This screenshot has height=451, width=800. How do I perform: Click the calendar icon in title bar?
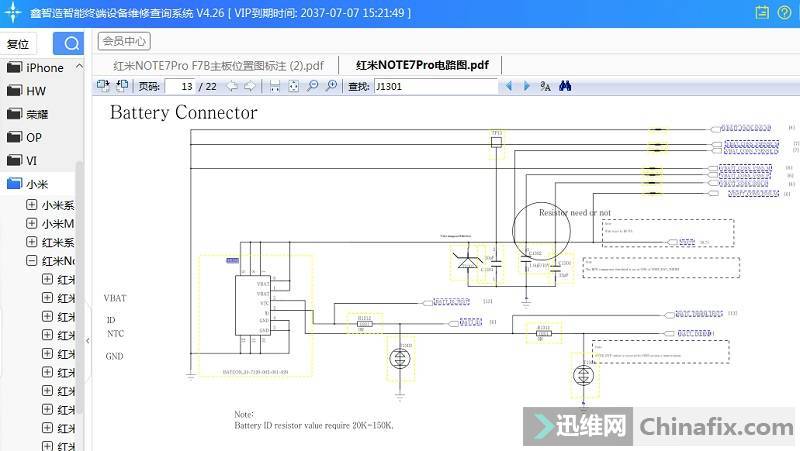coord(762,12)
